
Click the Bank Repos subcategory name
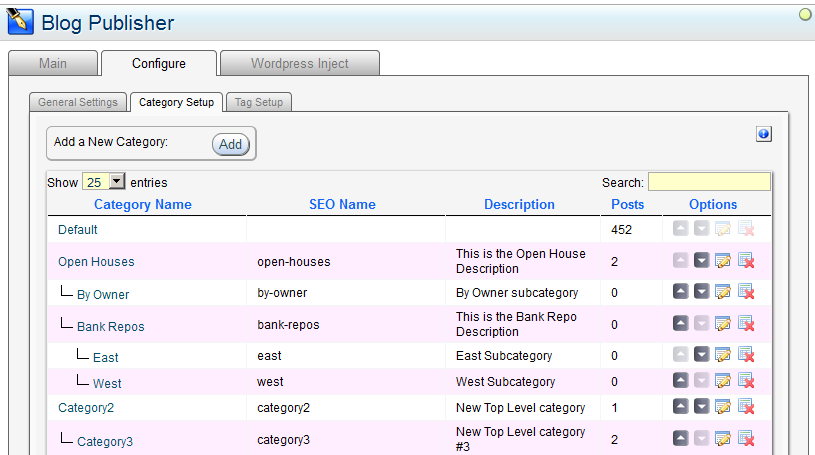(111, 327)
